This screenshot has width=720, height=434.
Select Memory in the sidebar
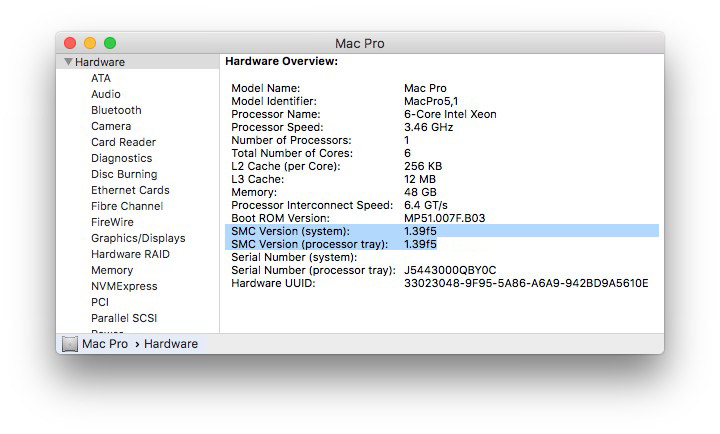(x=112, y=271)
